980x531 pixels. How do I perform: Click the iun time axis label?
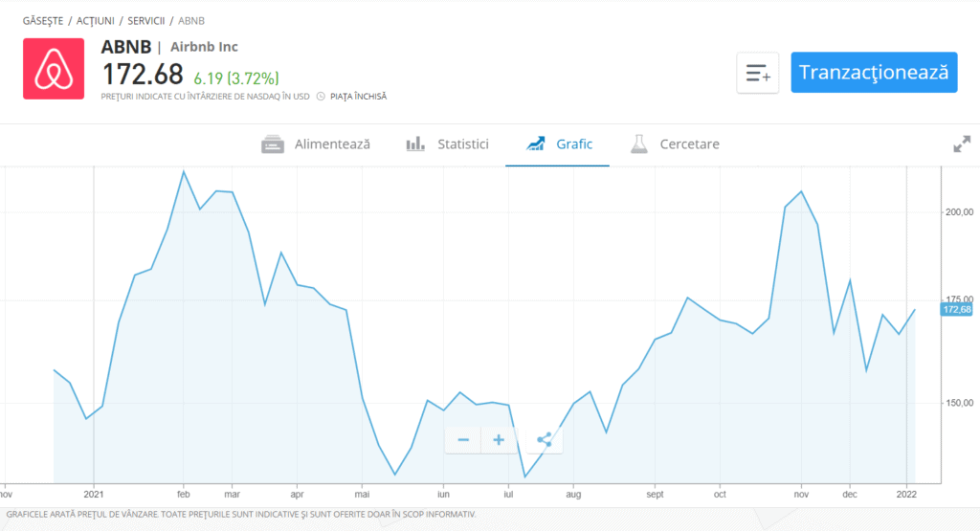[x=443, y=494]
